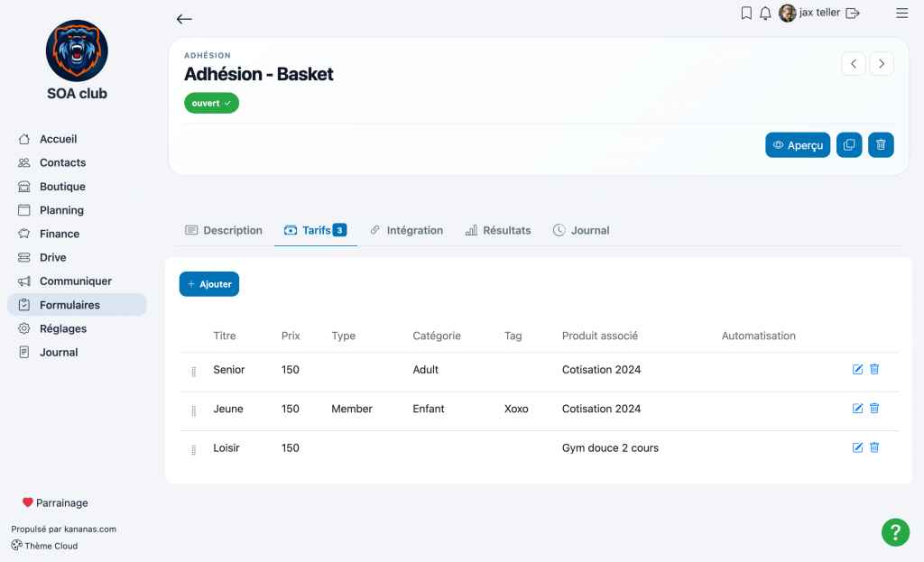The height and width of the screenshot is (562, 924).
Task: Click the logout icon beside jax teller
Action: 853,13
